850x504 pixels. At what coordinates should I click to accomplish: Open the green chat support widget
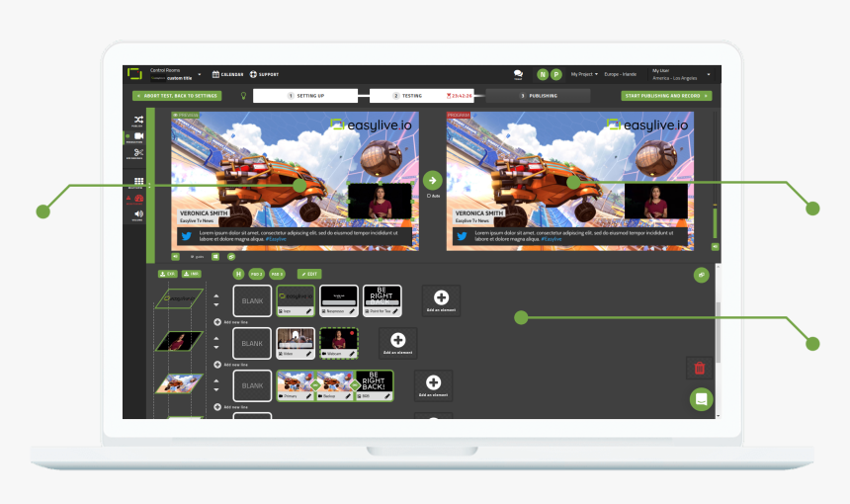(701, 400)
